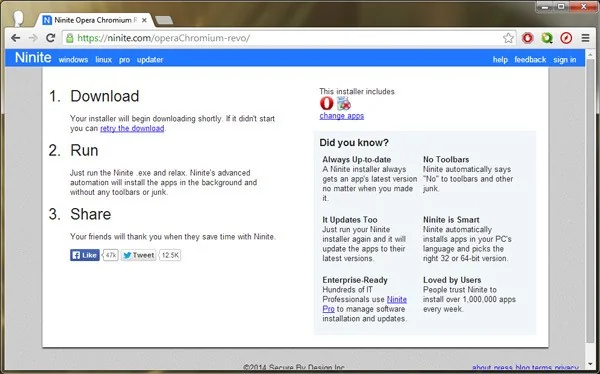The height and width of the screenshot is (374, 600).
Task: Click the No Toolbars heading
Action: point(446,160)
